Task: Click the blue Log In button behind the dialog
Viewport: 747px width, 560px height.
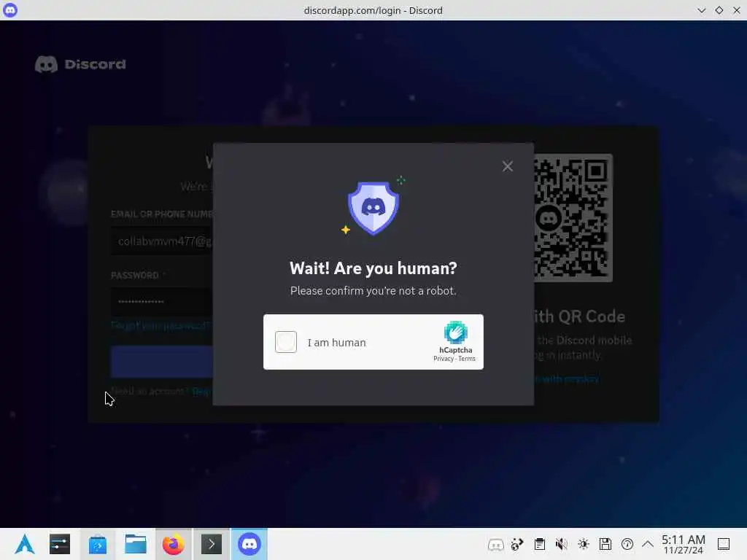Action: [x=162, y=362]
